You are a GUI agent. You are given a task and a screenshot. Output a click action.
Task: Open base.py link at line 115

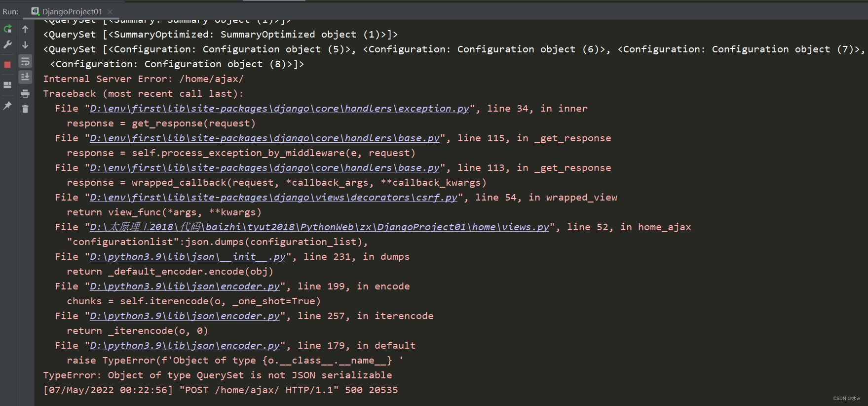pyautogui.click(x=264, y=138)
